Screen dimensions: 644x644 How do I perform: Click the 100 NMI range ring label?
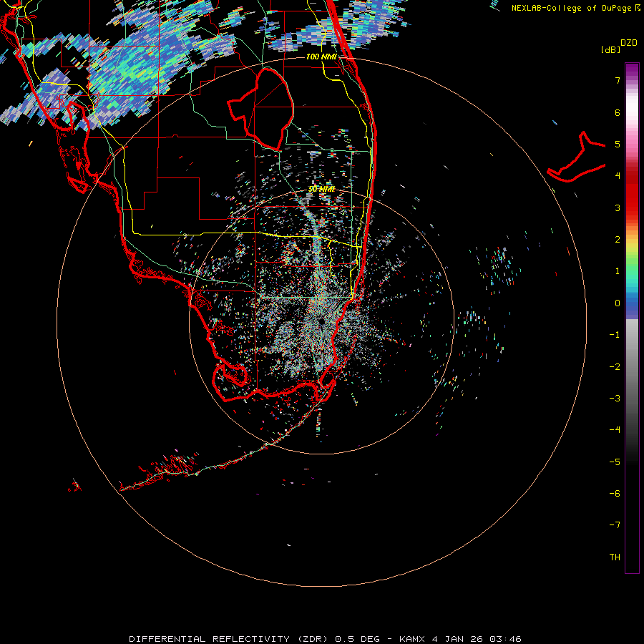[321, 57]
